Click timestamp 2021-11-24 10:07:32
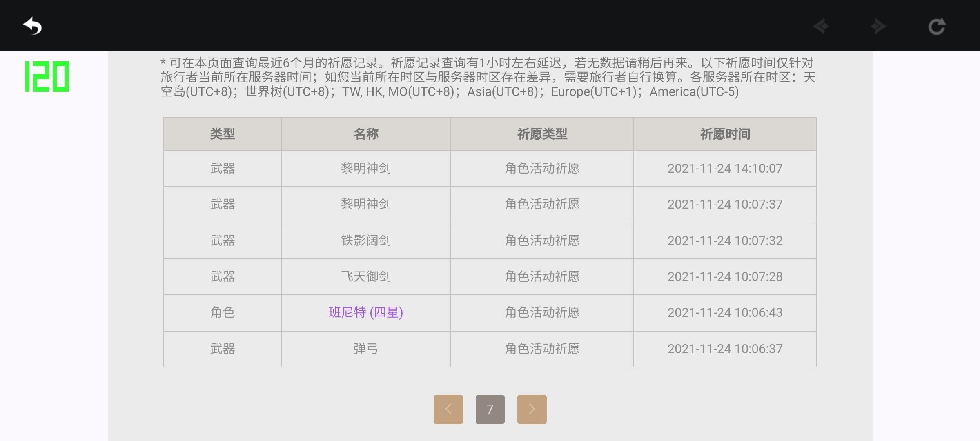The width and height of the screenshot is (980, 441). [725, 241]
